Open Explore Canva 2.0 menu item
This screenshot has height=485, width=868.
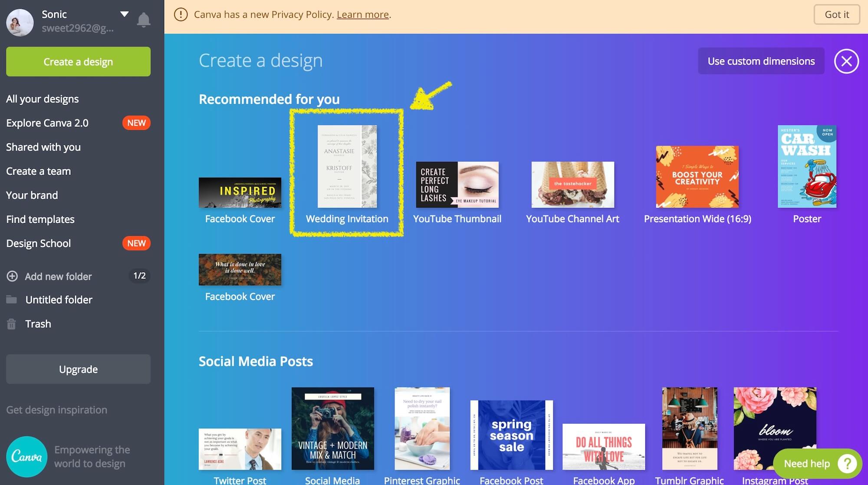[x=47, y=123]
